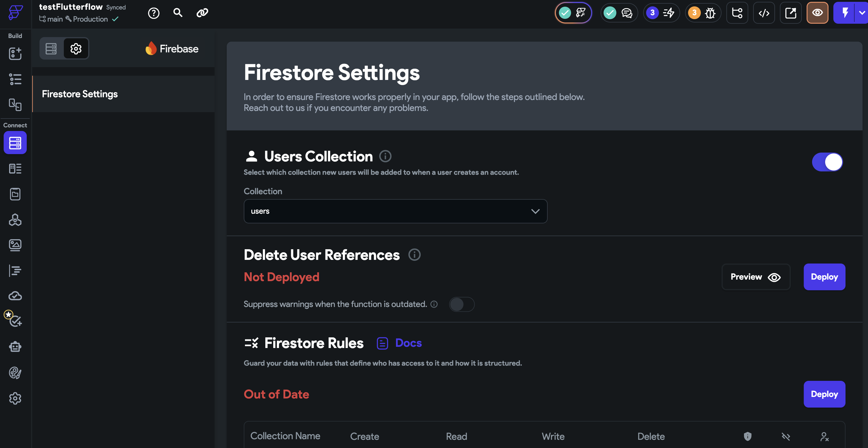Switch to the Firestore collections tab
Viewport: 868px width, 448px height.
[51, 49]
